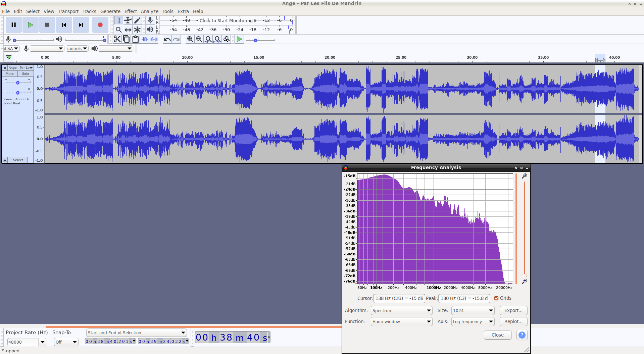
Task: Select the Envelope tool
Action: click(x=128, y=20)
